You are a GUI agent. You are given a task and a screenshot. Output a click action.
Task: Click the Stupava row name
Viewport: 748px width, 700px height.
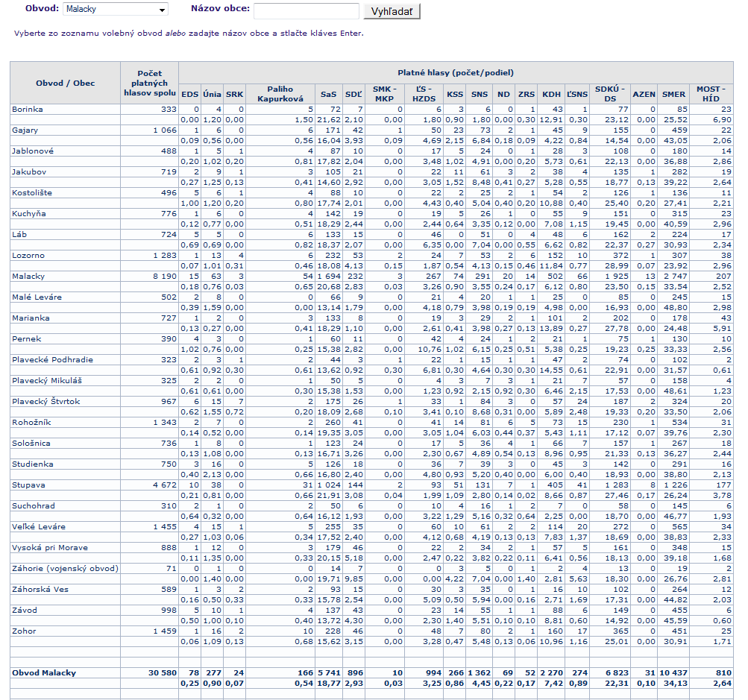pos(28,485)
